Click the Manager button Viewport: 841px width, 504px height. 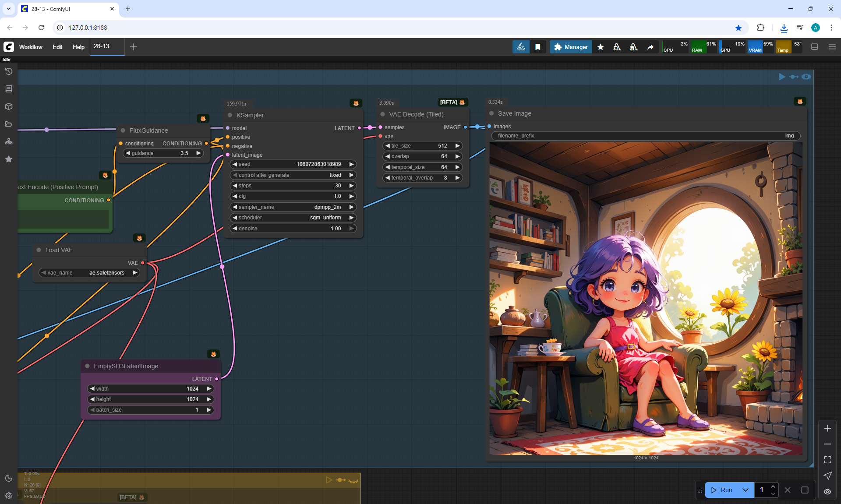(571, 47)
